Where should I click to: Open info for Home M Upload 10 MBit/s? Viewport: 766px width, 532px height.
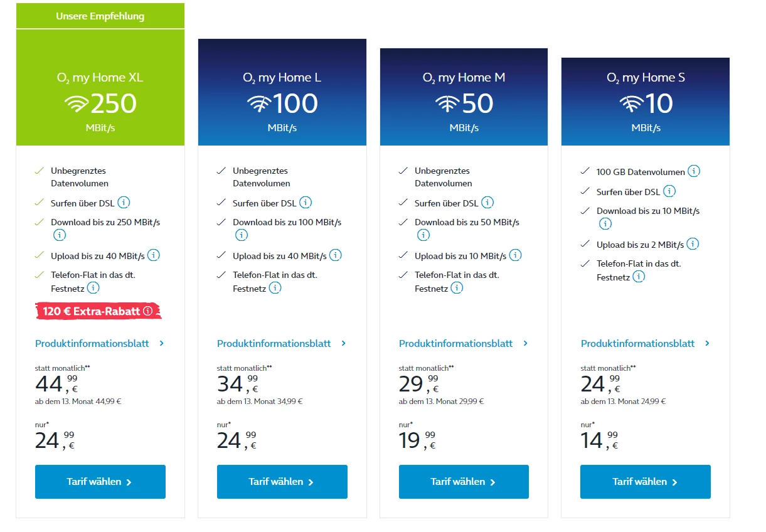coord(515,255)
